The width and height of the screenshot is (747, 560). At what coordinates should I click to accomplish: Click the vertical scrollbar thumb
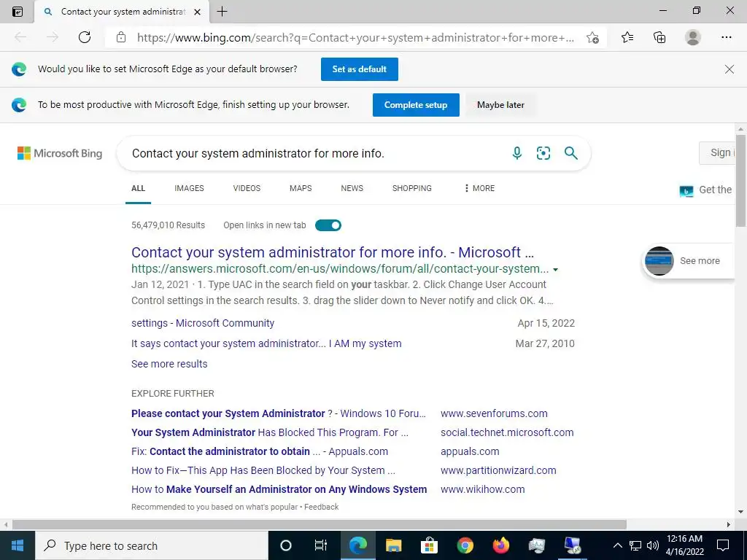[x=740, y=182]
